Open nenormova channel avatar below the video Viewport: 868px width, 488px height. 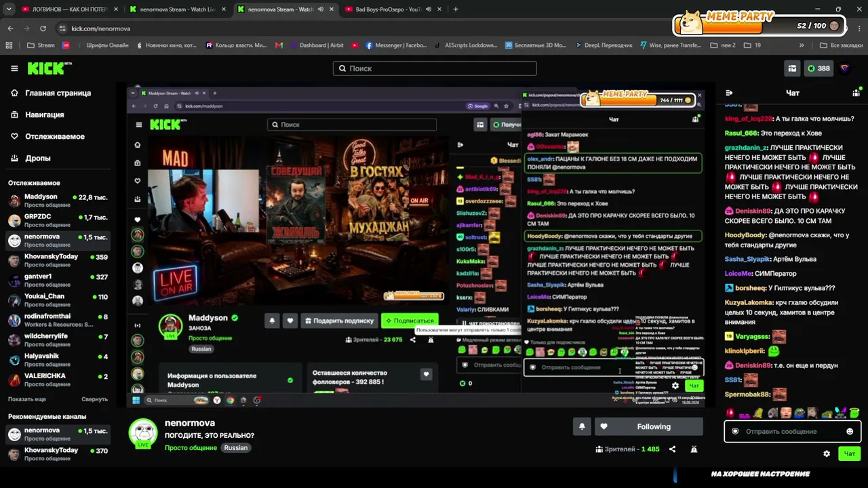(x=143, y=433)
